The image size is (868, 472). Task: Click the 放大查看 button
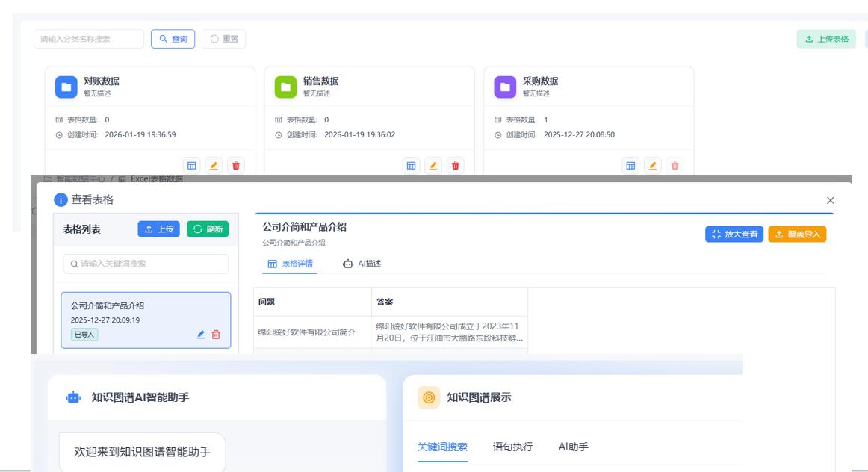click(x=734, y=234)
